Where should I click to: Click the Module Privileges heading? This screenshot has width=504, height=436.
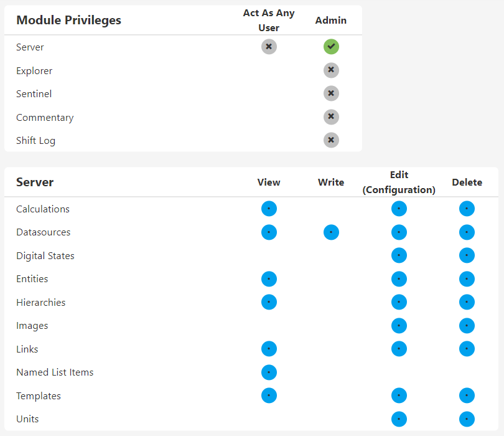tap(68, 20)
